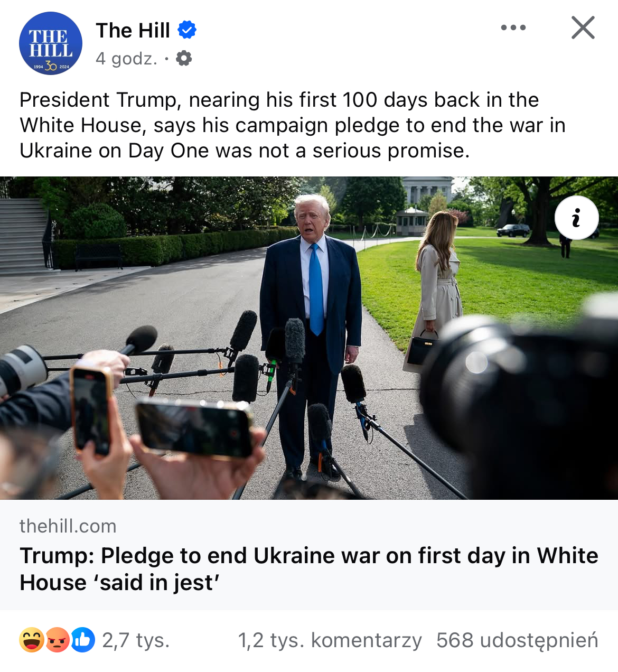The height and width of the screenshot is (672, 618).
Task: Tap the info icon on the article image
Action: 576,218
